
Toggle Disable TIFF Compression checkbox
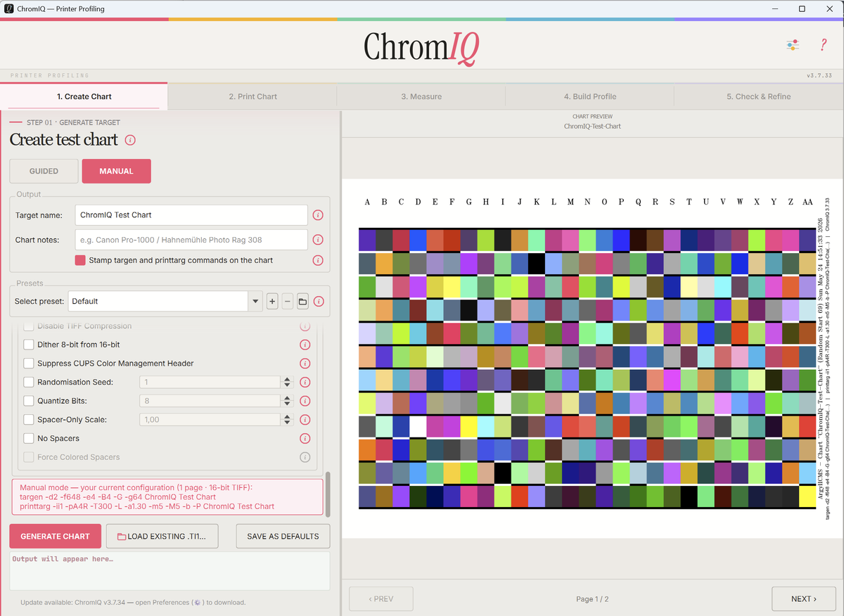(29, 326)
